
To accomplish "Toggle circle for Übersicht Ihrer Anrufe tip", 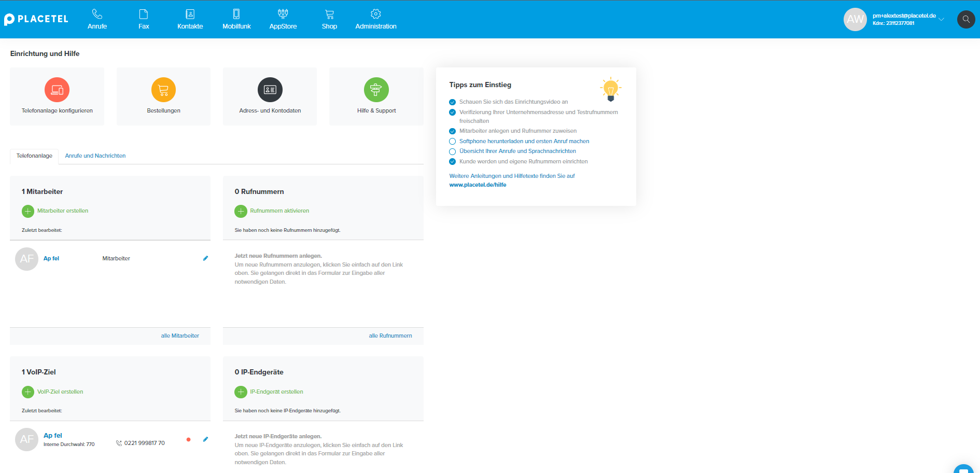I will pyautogui.click(x=452, y=151).
